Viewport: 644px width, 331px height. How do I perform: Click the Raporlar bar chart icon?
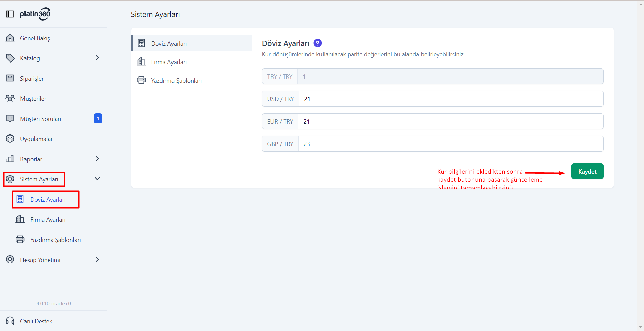[10, 159]
